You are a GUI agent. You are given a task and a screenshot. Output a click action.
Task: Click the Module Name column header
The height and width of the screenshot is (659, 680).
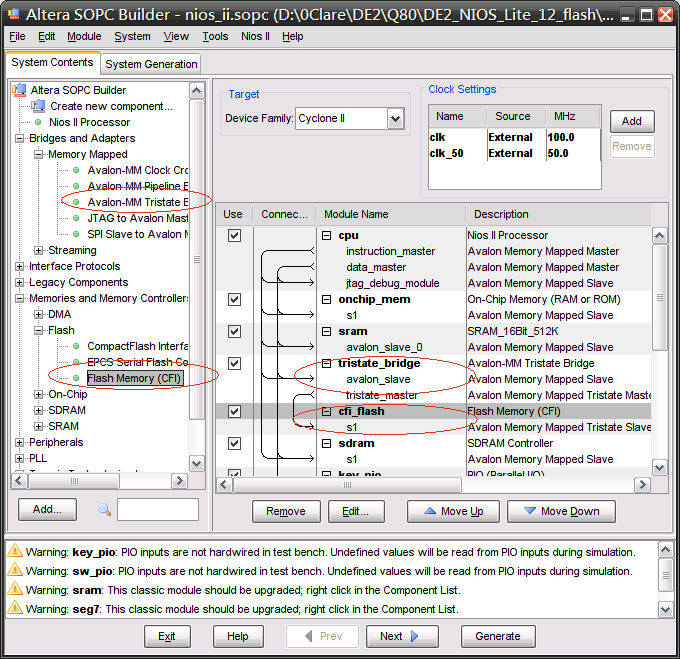(391, 214)
